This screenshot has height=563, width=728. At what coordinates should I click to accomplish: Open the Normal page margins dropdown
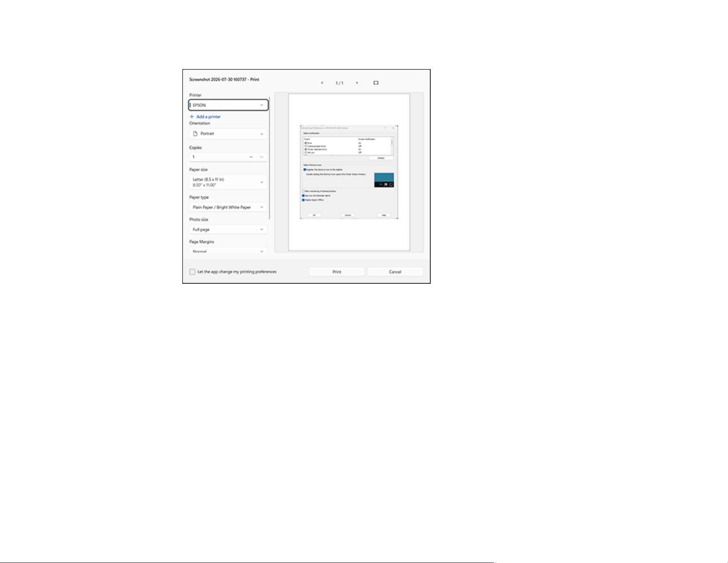[x=229, y=251]
